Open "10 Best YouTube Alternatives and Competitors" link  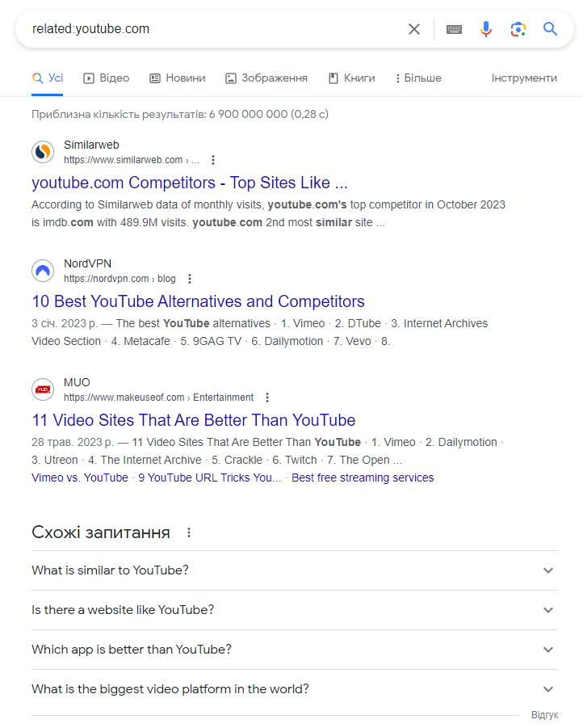[x=198, y=301]
